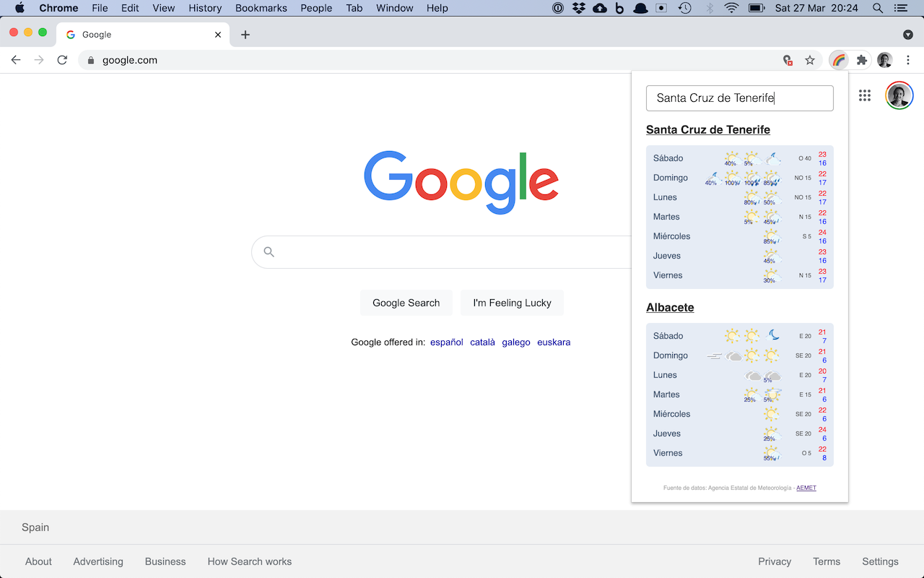This screenshot has height=578, width=924.
Task: Open the Terms footer link
Action: [827, 561]
